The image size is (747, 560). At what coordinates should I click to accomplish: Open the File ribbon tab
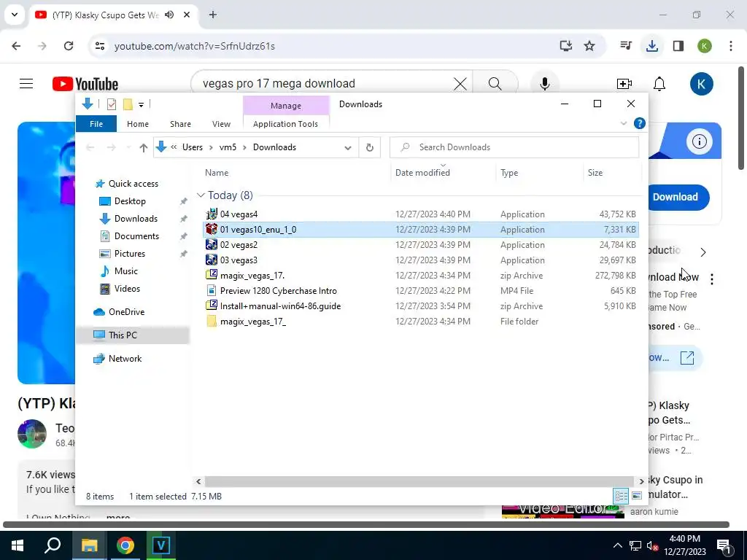96,124
